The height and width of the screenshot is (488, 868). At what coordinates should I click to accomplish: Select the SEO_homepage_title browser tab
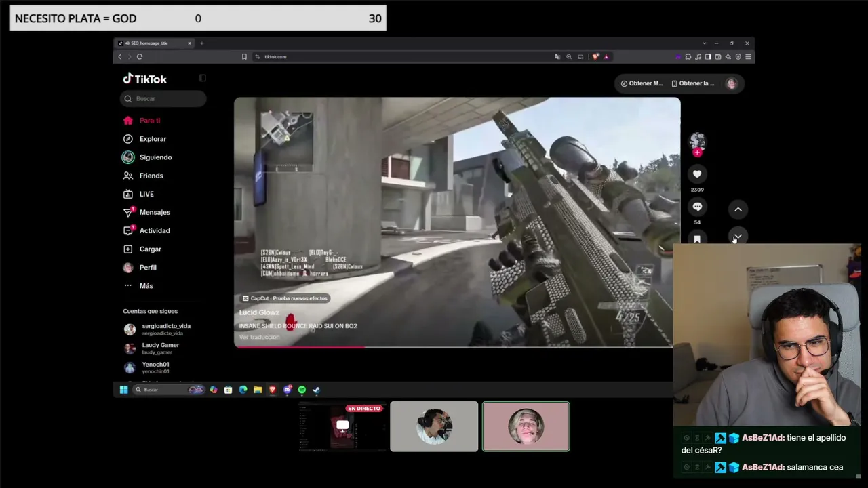click(x=155, y=43)
